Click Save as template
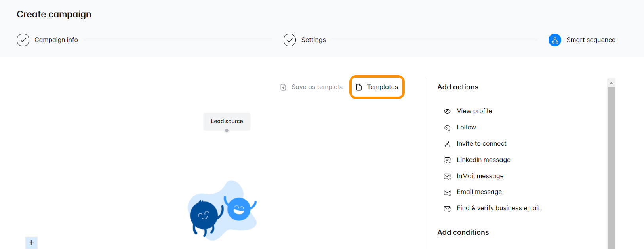 (312, 87)
